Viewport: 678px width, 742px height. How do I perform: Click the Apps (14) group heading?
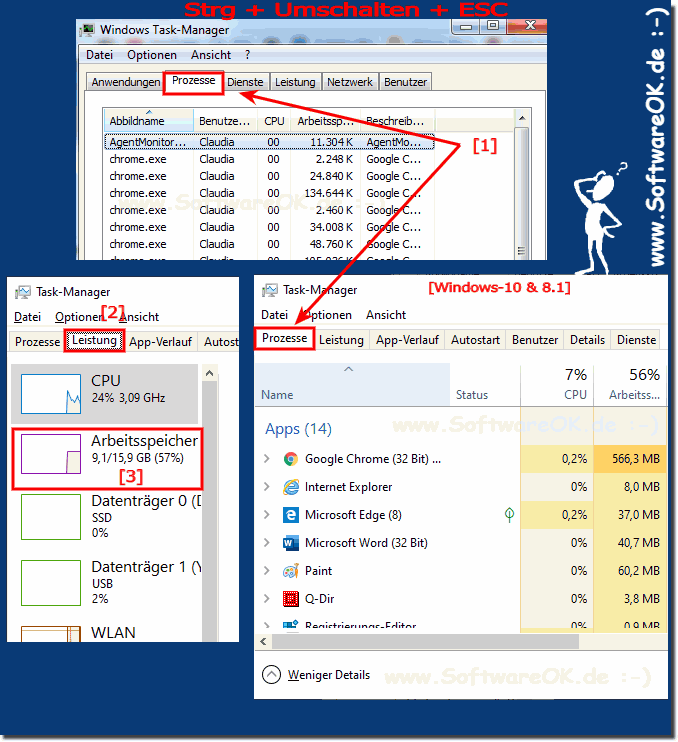[298, 429]
